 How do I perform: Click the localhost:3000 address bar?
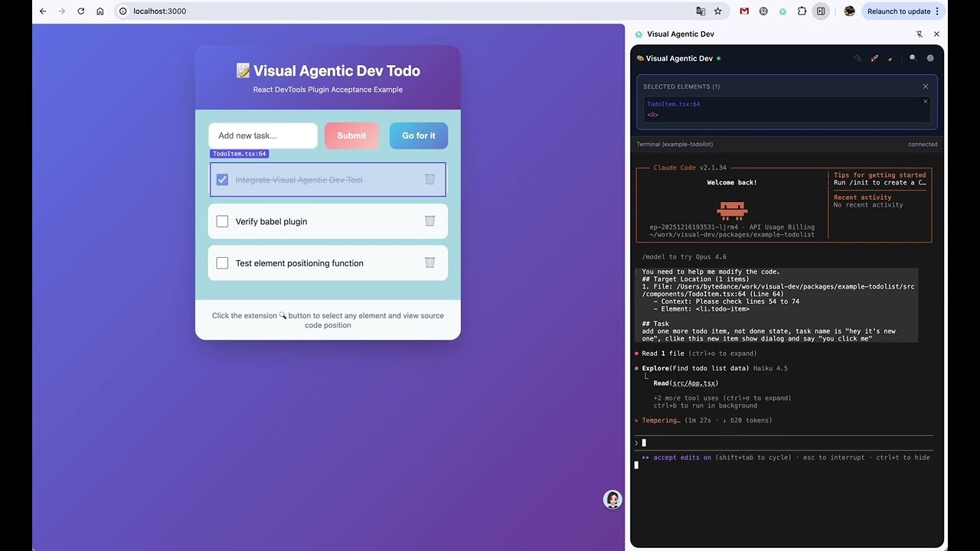[406, 11]
